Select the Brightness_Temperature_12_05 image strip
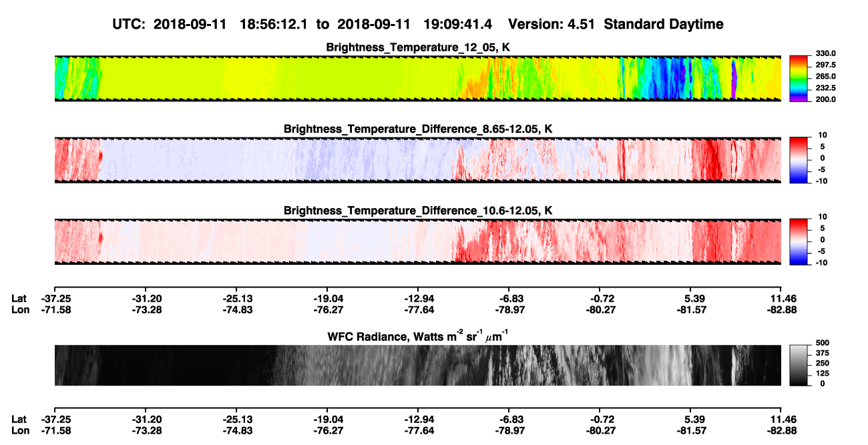868x445 pixels. click(x=417, y=77)
